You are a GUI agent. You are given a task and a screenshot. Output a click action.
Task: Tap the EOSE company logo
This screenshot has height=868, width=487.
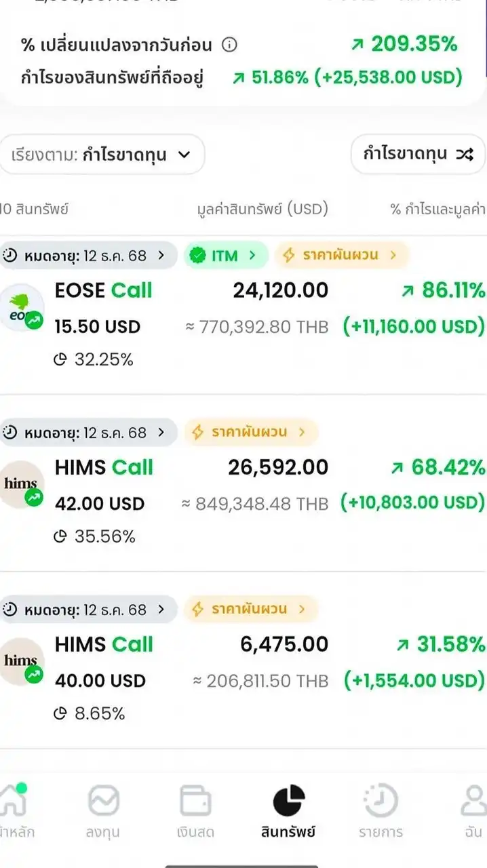[x=21, y=307]
